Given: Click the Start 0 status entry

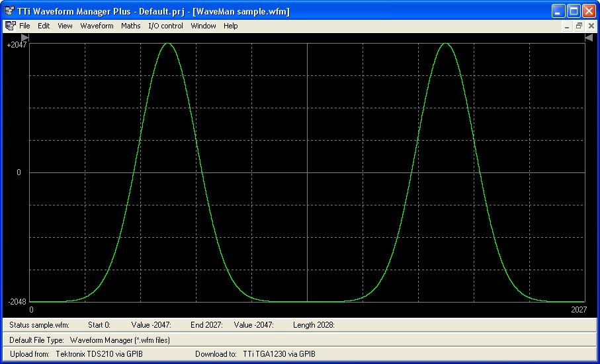Looking at the screenshot, I should (x=99, y=325).
